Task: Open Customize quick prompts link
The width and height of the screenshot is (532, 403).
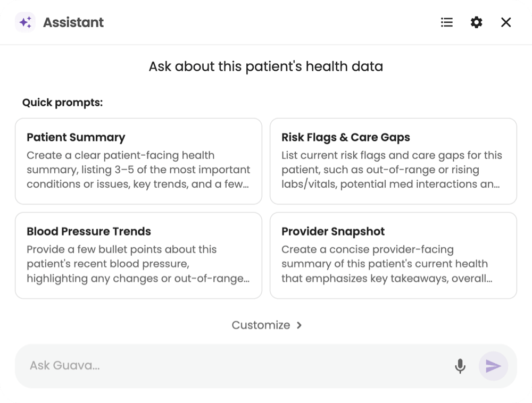Action: (x=267, y=325)
